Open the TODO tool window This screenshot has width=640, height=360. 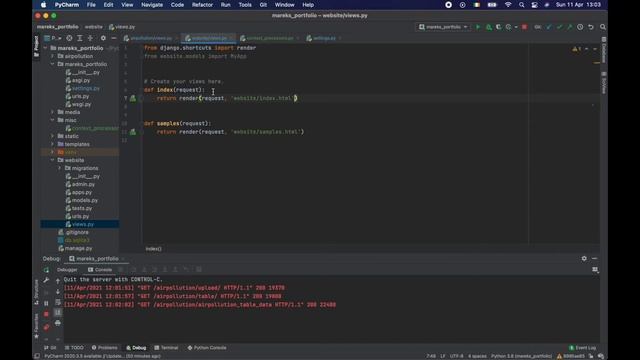[74, 348]
